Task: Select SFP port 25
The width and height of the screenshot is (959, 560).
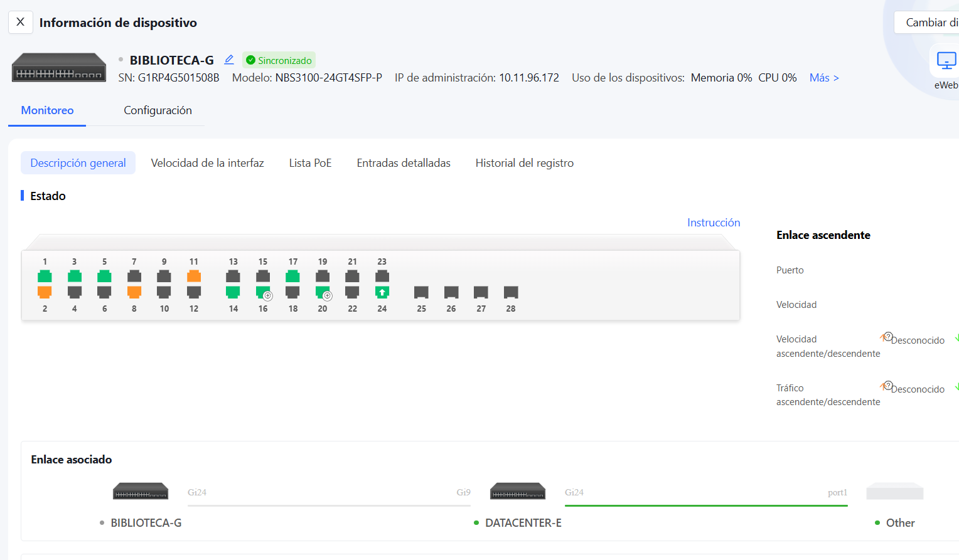Action: 421,292
